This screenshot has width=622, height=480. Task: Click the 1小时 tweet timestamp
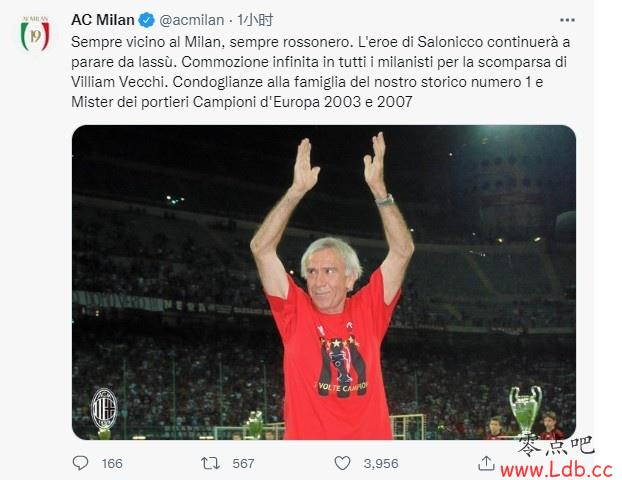pos(255,20)
